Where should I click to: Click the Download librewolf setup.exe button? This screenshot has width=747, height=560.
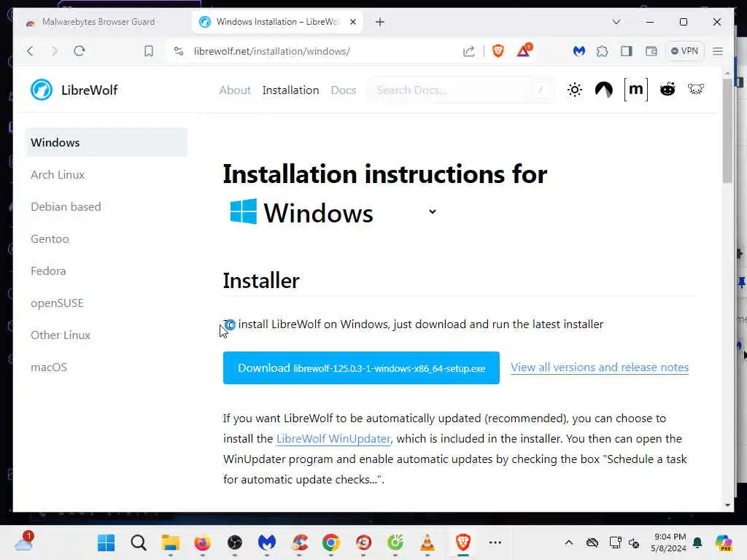pos(361,367)
